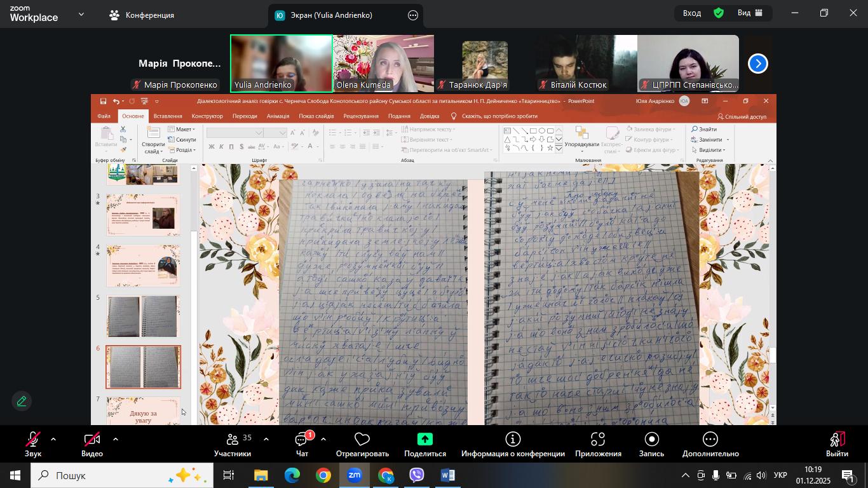
Task: Open Viber from the Windows taskbar
Action: 417,475
